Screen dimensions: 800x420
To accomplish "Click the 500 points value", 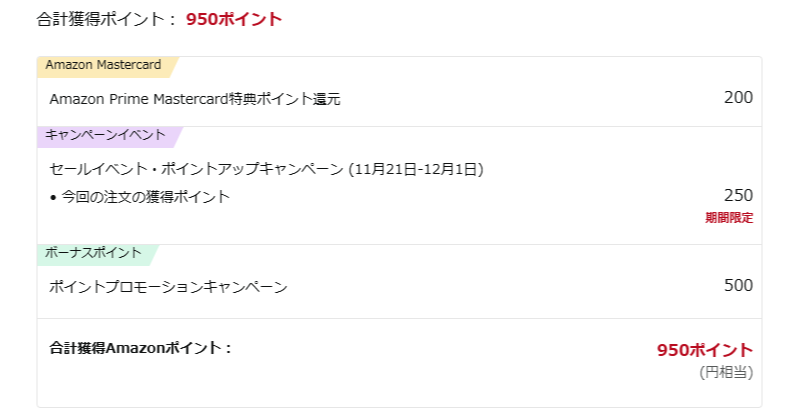I will click(x=738, y=285).
